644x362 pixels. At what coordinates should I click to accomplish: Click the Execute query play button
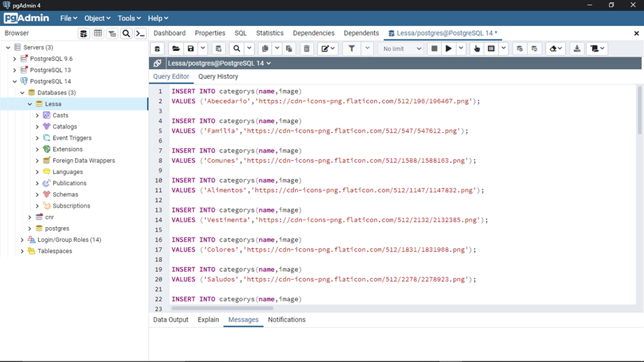pyautogui.click(x=448, y=49)
